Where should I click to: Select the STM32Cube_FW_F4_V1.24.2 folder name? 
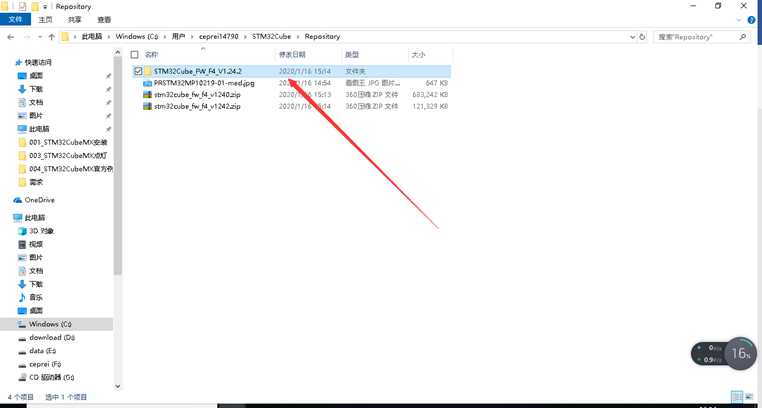pyautogui.click(x=198, y=71)
